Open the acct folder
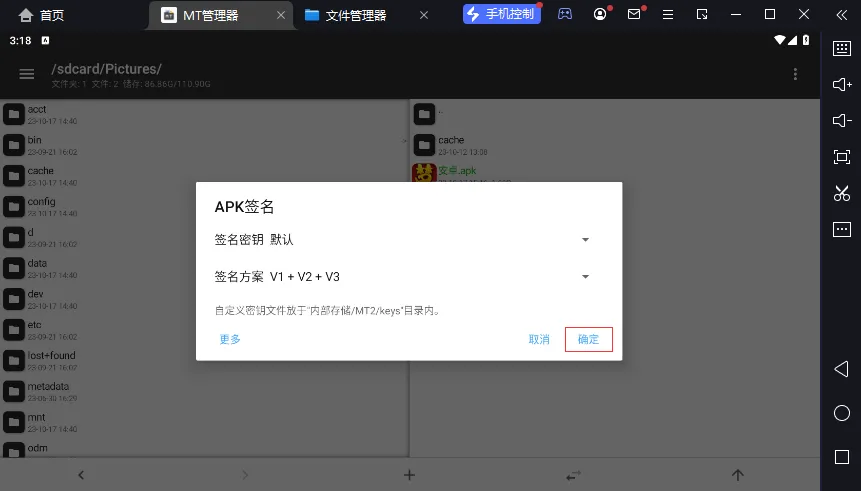This screenshot has height=491, width=861. click(x=205, y=114)
